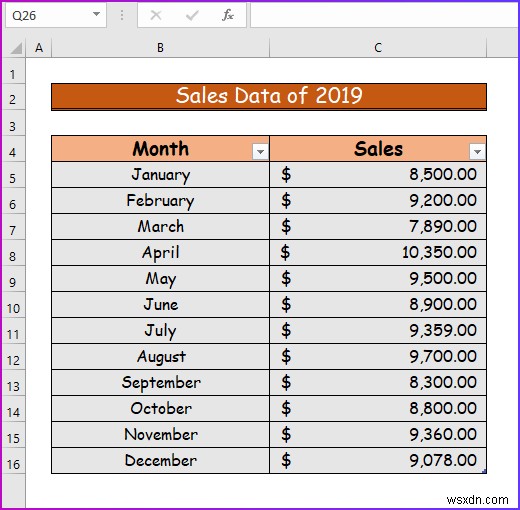Select row 14 header
The width and height of the screenshot is (520, 510).
(13, 409)
